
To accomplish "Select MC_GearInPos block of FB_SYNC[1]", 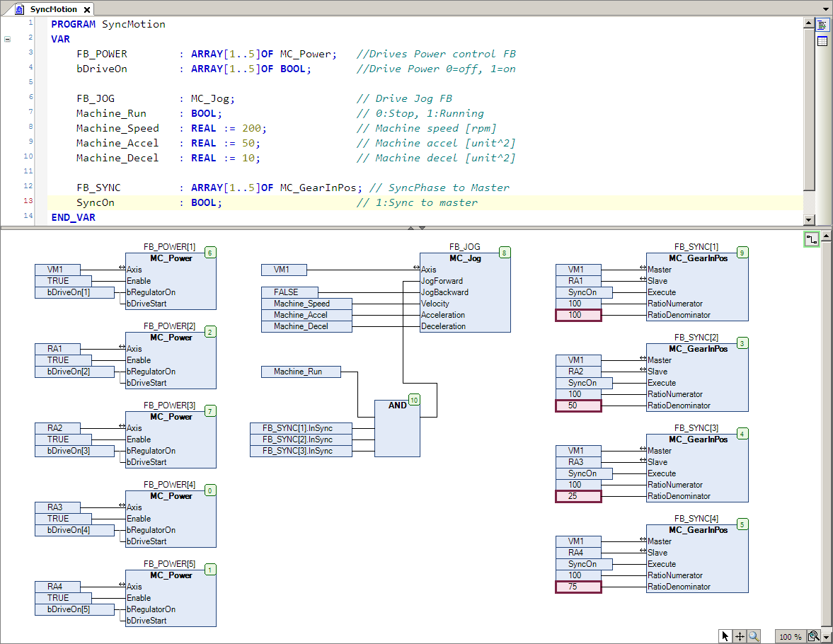I will pyautogui.click(x=698, y=287).
